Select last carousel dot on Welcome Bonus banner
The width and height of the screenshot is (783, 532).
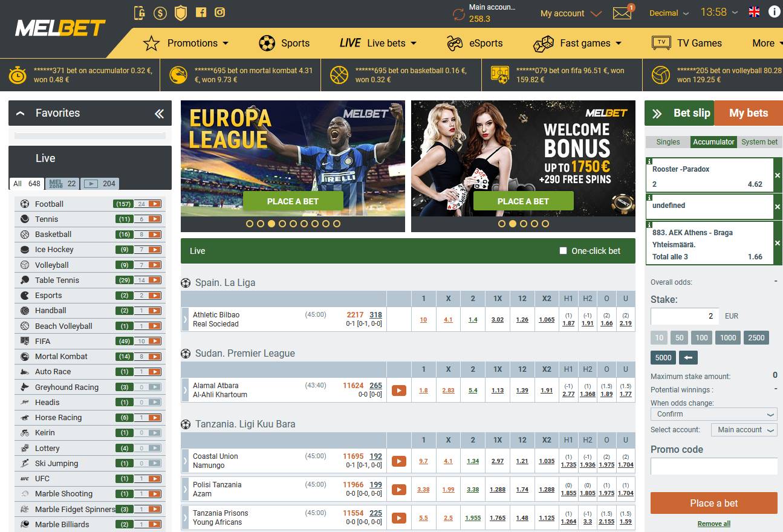[545, 224]
